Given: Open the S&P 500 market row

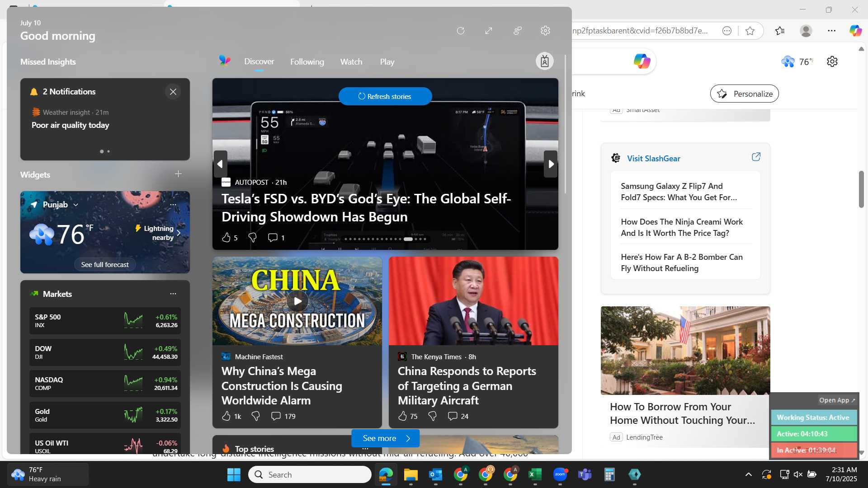Looking at the screenshot, I should click(105, 321).
